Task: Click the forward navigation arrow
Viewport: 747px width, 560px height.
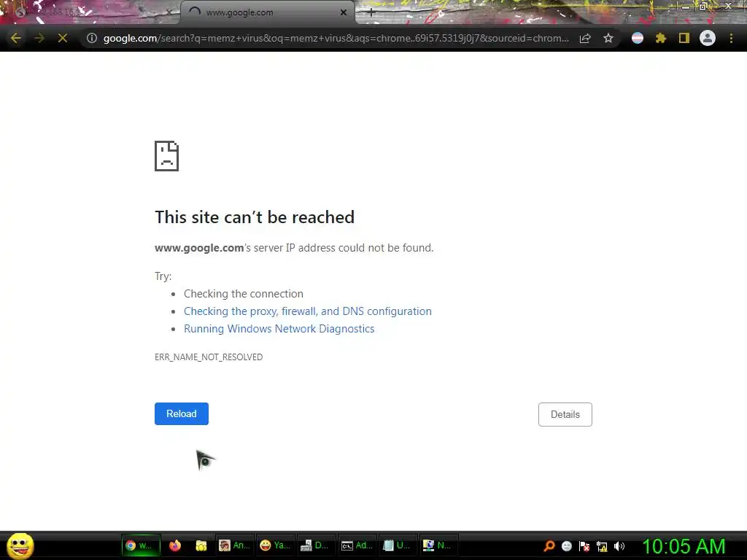Action: [39, 38]
